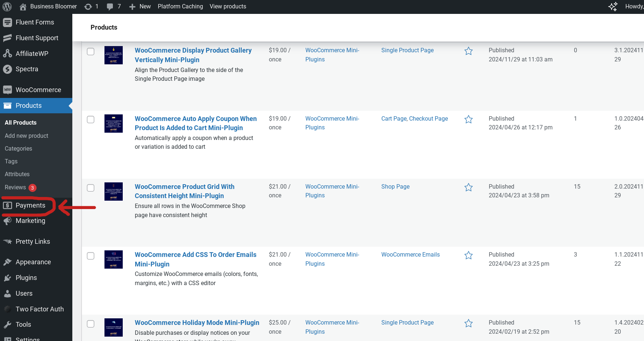Toggle featured star for Display Product Gallery
This screenshot has width=644, height=341.
pyautogui.click(x=468, y=51)
